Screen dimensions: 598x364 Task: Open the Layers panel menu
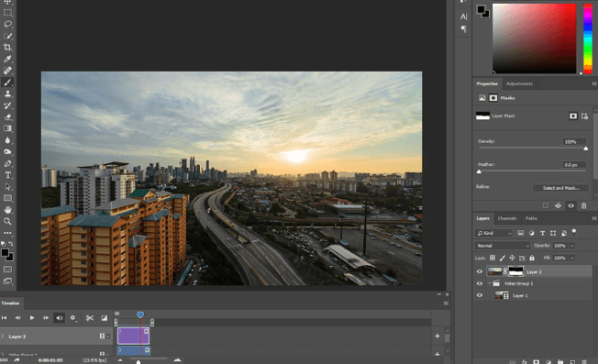point(593,218)
